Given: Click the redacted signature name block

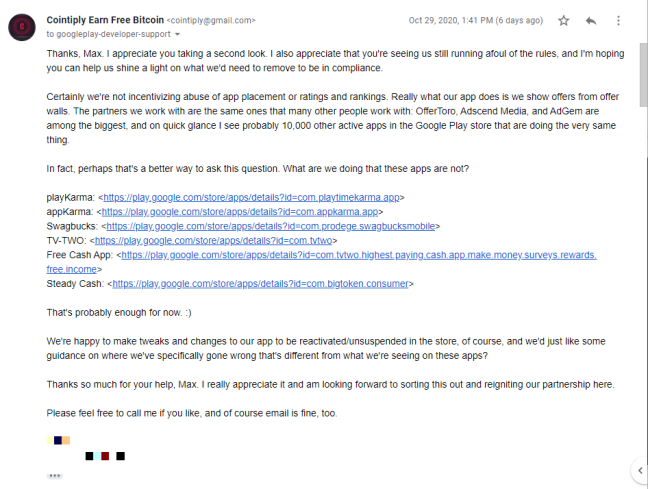Looking at the screenshot, I should pyautogui.click(x=58, y=440).
